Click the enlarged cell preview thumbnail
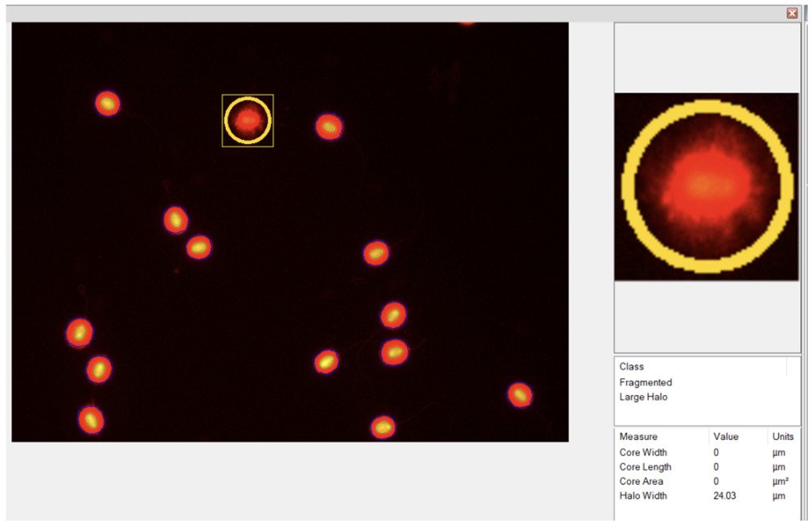Image resolution: width=812 pixels, height=522 pixels. point(707,187)
